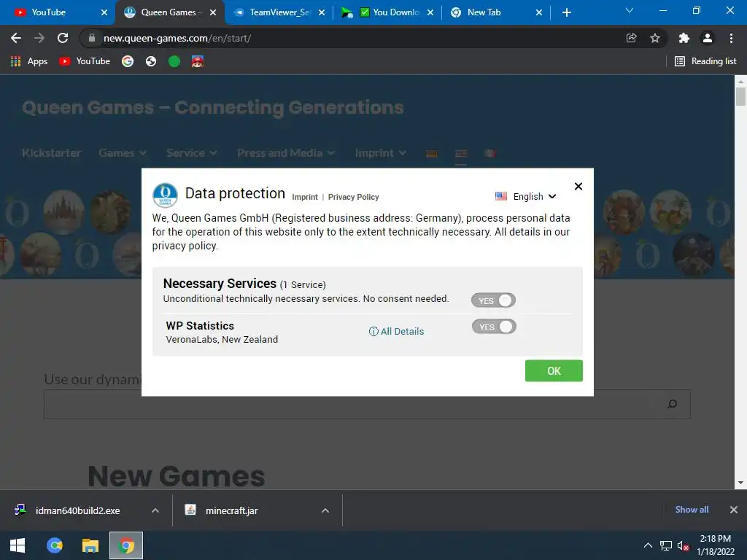This screenshot has width=747, height=560.
Task: Click the scrollbar down arrow
Action: click(x=740, y=483)
